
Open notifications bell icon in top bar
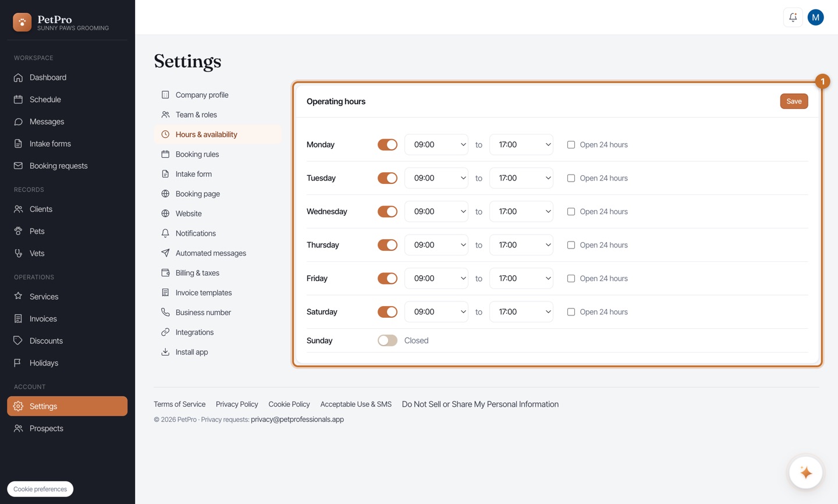coord(793,17)
